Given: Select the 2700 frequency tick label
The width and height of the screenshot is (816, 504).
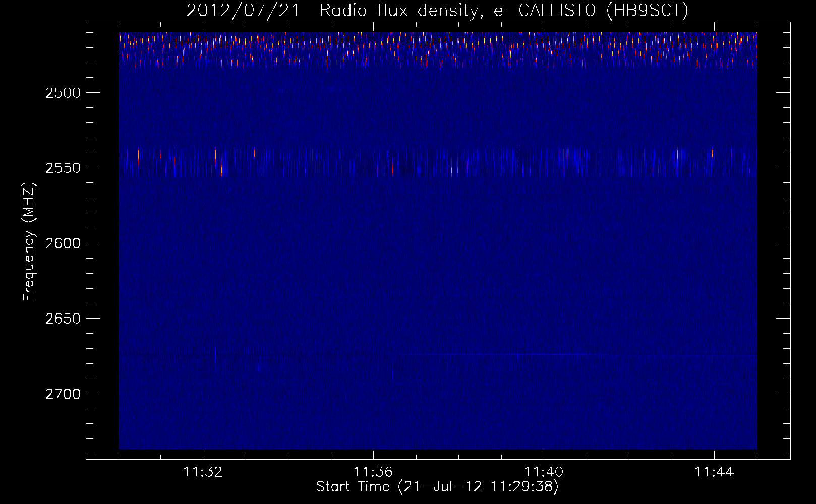Looking at the screenshot, I should pyautogui.click(x=63, y=394).
